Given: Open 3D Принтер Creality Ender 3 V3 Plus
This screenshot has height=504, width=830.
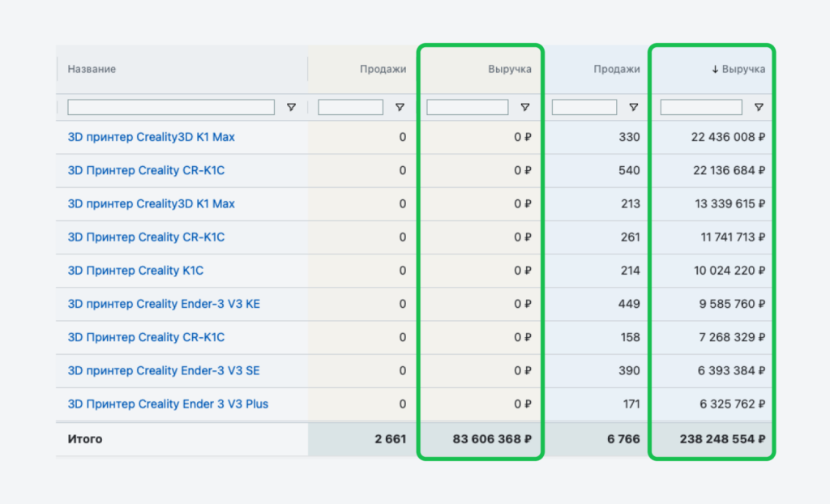Looking at the screenshot, I should [168, 404].
